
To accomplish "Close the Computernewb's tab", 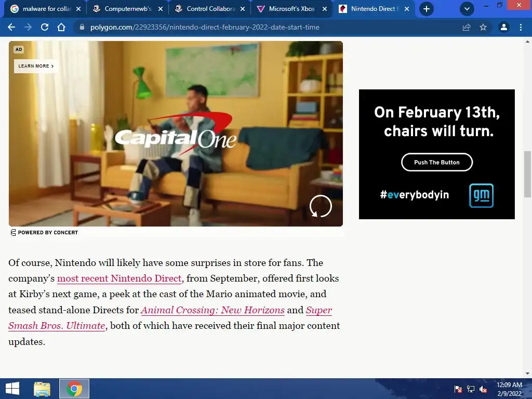I will pyautogui.click(x=161, y=9).
